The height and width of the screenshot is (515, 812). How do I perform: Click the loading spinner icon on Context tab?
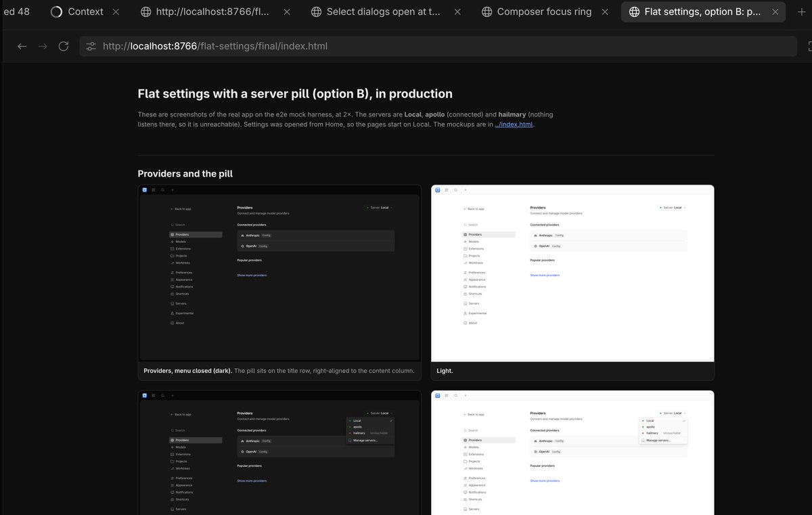57,12
